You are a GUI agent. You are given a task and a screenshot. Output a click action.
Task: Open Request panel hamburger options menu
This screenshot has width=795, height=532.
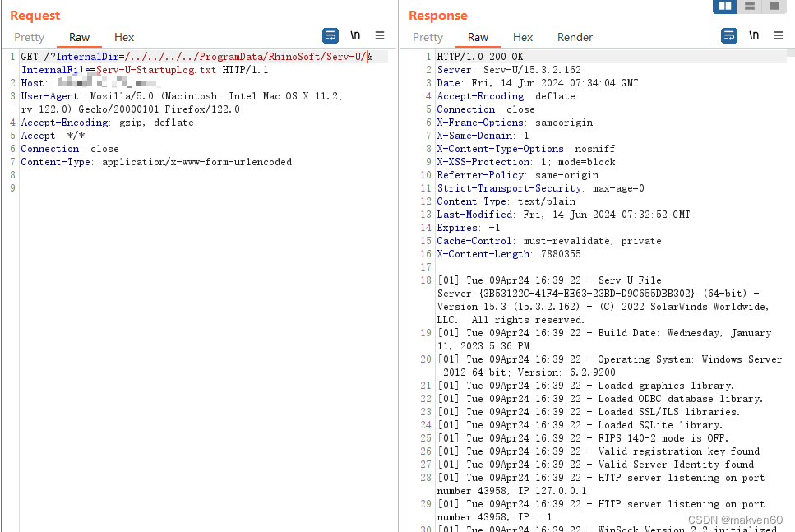pyautogui.click(x=380, y=35)
